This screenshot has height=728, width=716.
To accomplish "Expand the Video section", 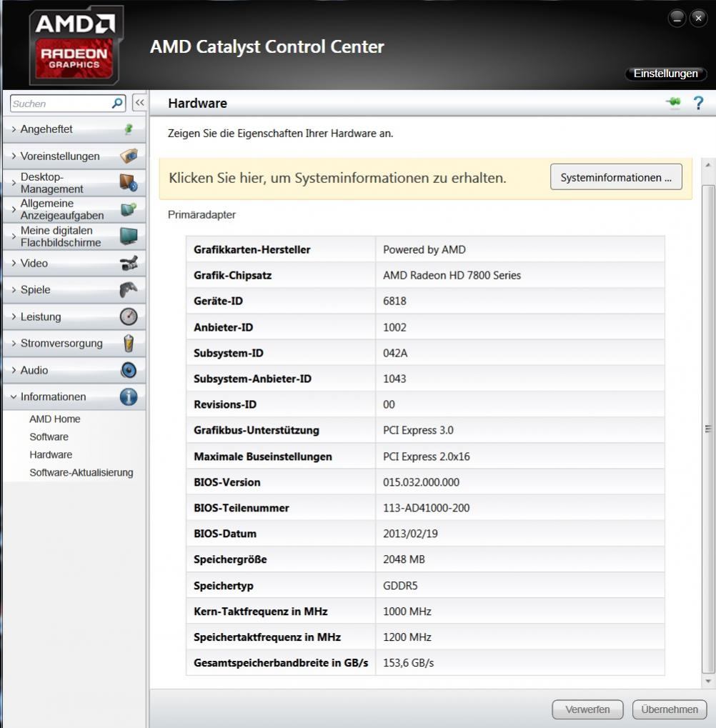I will (74, 263).
